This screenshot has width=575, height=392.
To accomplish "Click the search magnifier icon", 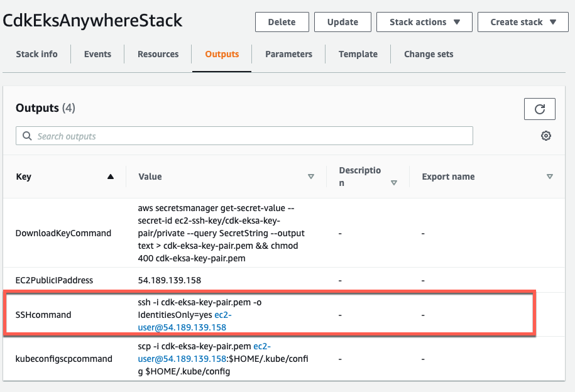I will click(x=27, y=136).
